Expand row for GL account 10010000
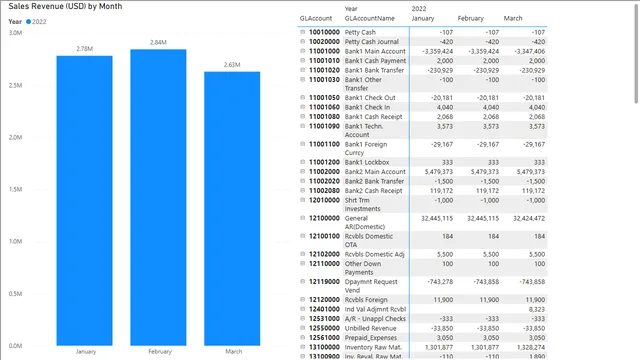The image size is (640, 360). tap(302, 31)
